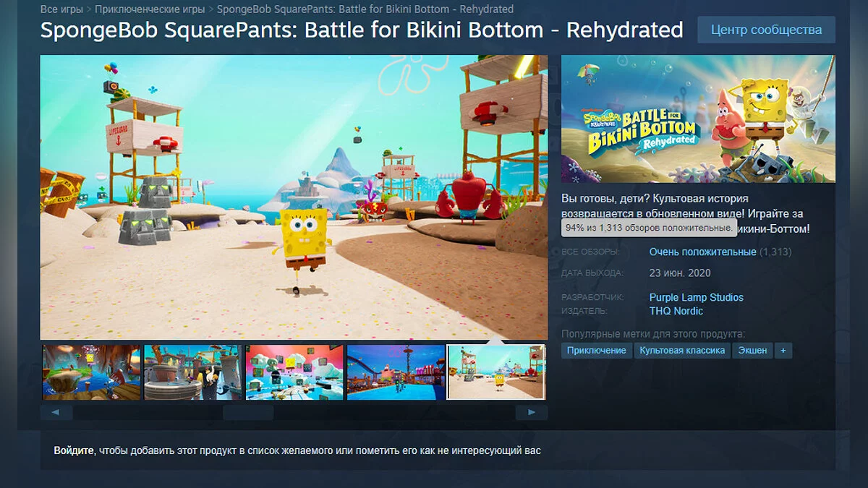Click the '94% из 1,313 обзоров' tooltip
Image resolution: width=868 pixels, height=488 pixels.
(649, 228)
